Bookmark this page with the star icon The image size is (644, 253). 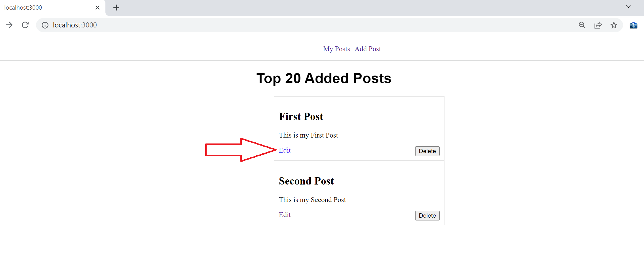[614, 25]
